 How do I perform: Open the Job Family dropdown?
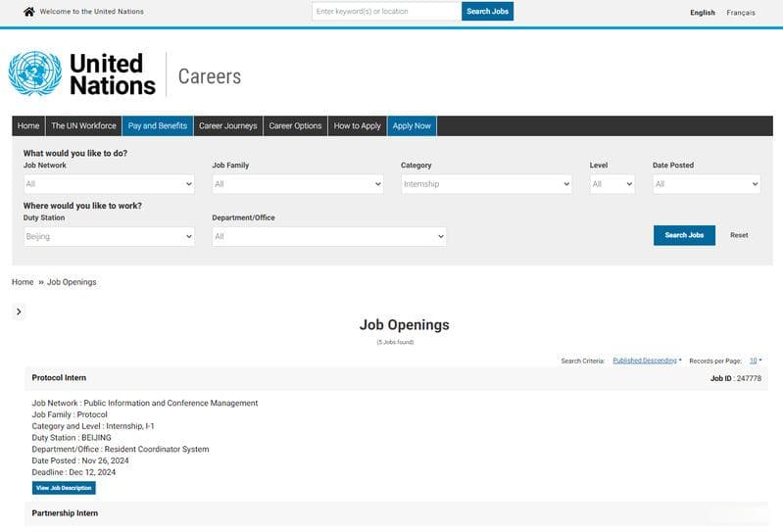(x=298, y=184)
